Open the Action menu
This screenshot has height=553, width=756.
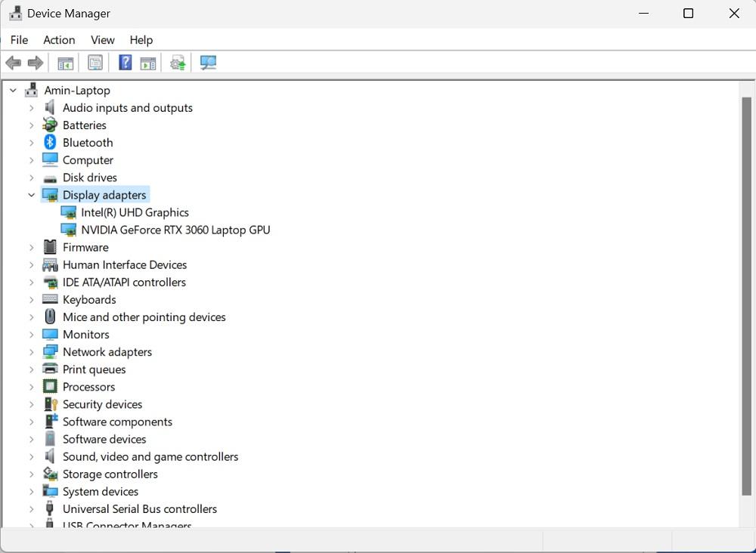pyautogui.click(x=59, y=40)
